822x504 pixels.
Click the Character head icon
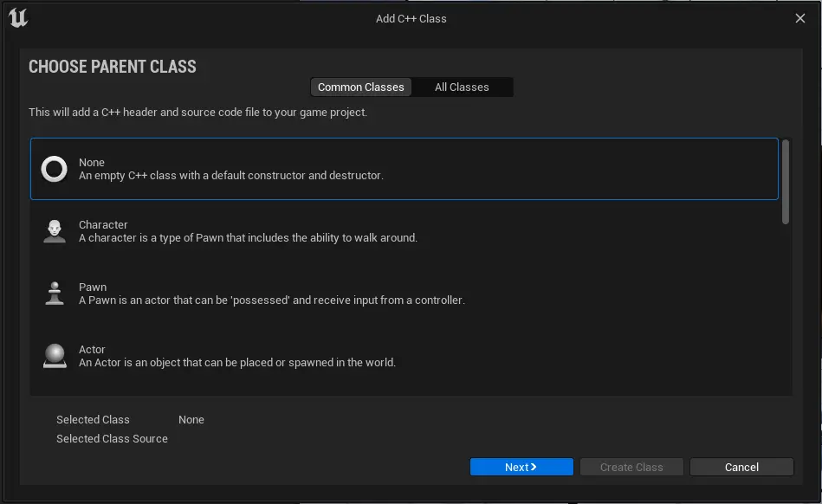coord(55,231)
